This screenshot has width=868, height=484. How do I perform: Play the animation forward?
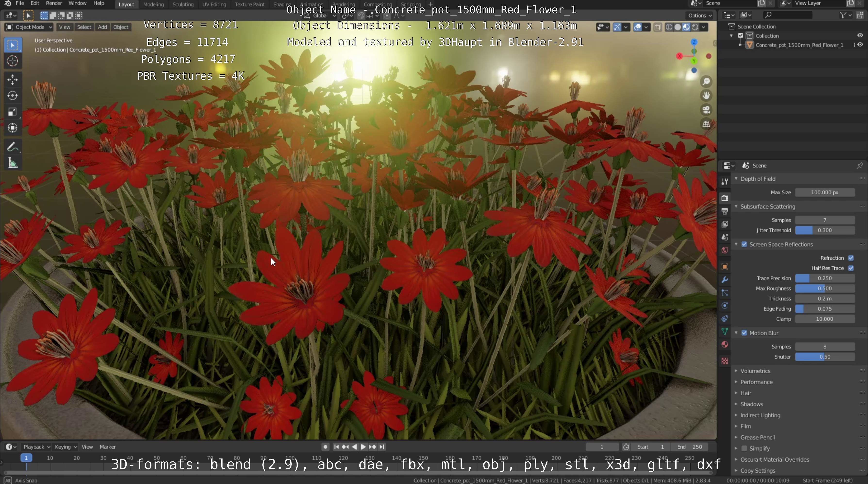[363, 447]
